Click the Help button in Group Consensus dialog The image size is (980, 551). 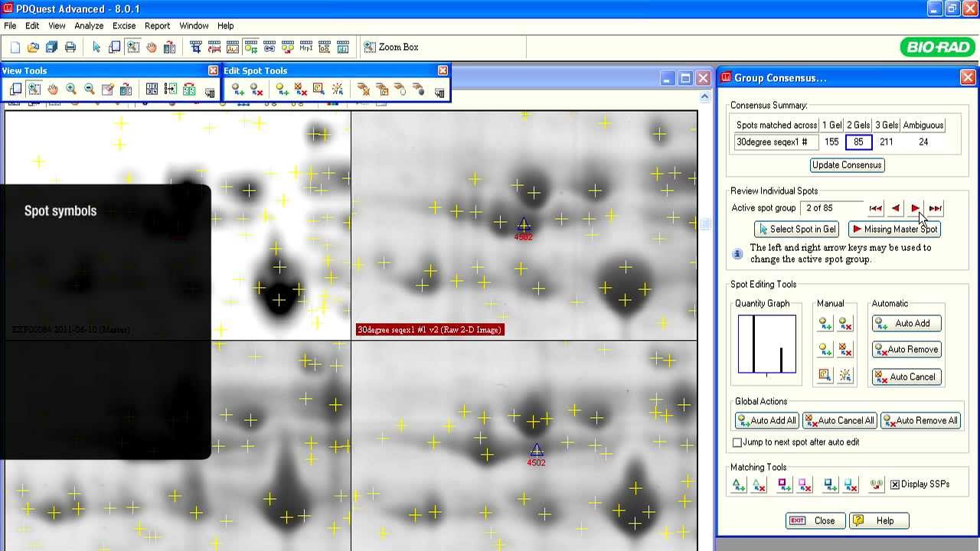[x=879, y=521]
